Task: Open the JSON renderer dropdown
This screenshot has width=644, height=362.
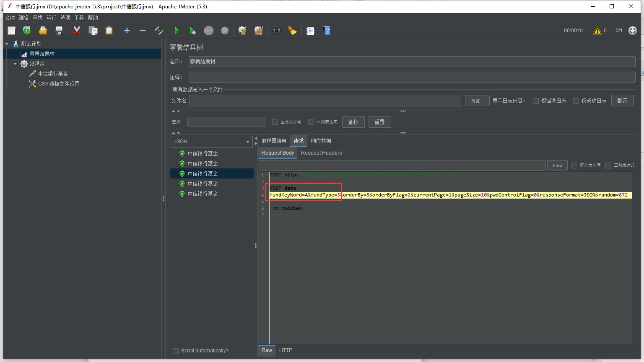Action: [x=212, y=142]
